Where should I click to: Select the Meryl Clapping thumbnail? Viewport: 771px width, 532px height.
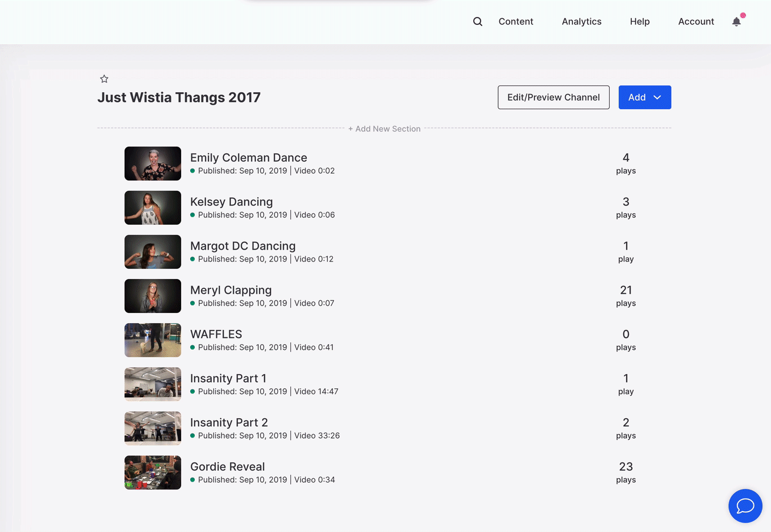pyautogui.click(x=153, y=296)
